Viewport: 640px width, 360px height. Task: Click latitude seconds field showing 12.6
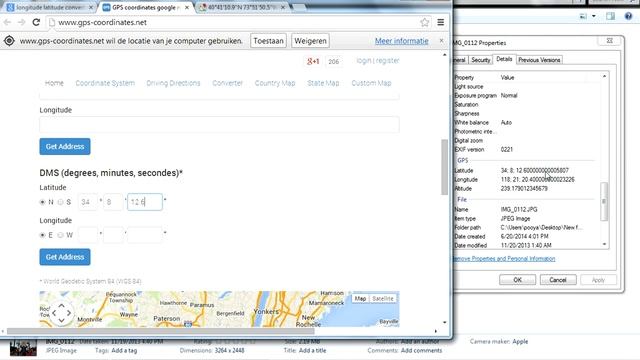click(145, 202)
